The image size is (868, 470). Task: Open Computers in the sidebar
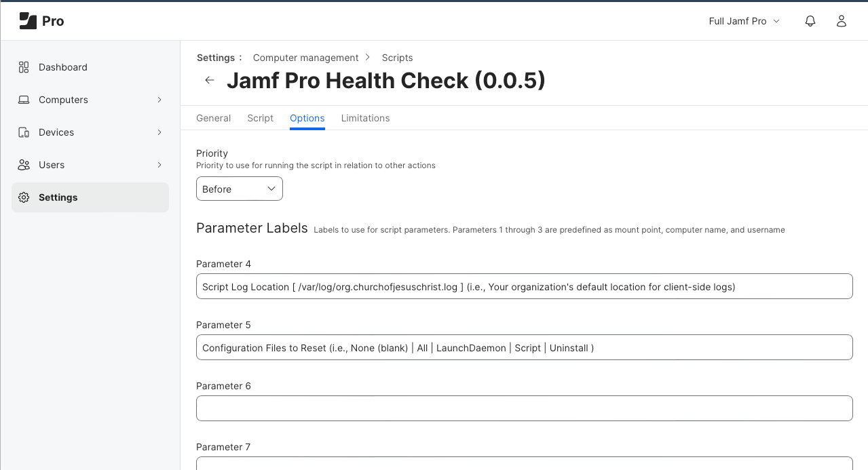click(90, 100)
